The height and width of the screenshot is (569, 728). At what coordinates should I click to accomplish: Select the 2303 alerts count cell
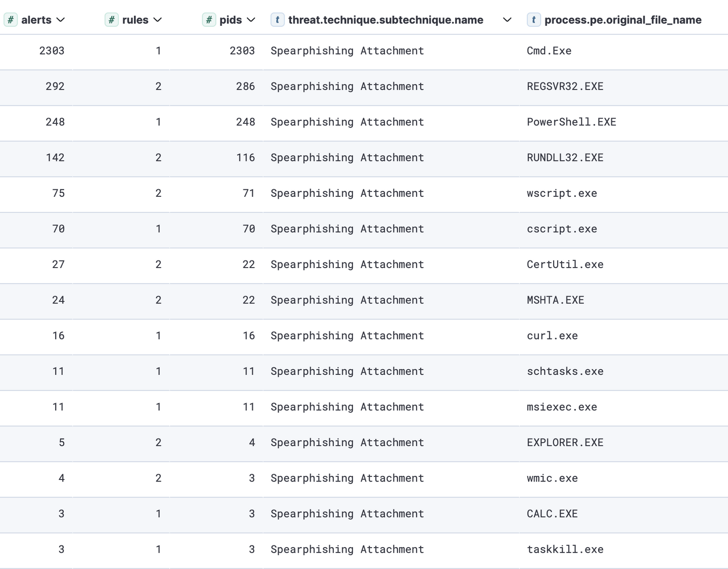(x=52, y=51)
